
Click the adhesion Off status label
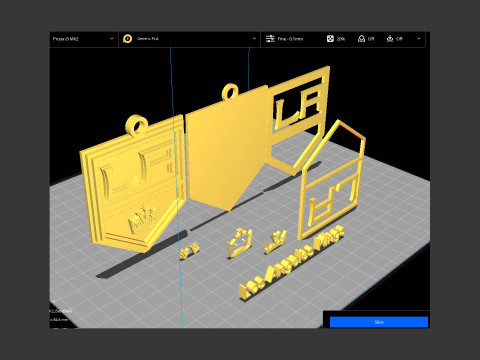[x=399, y=39]
